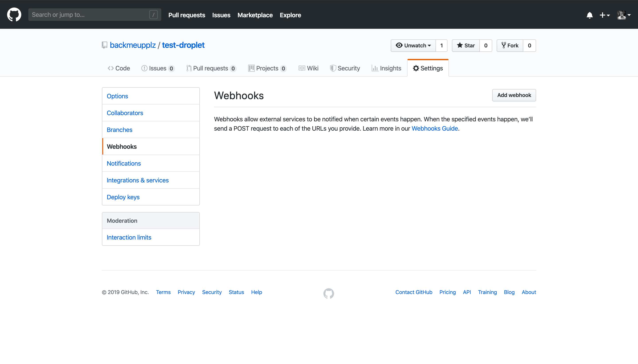638x364 pixels.
Task: Click the Security tab shield icon
Action: point(333,68)
